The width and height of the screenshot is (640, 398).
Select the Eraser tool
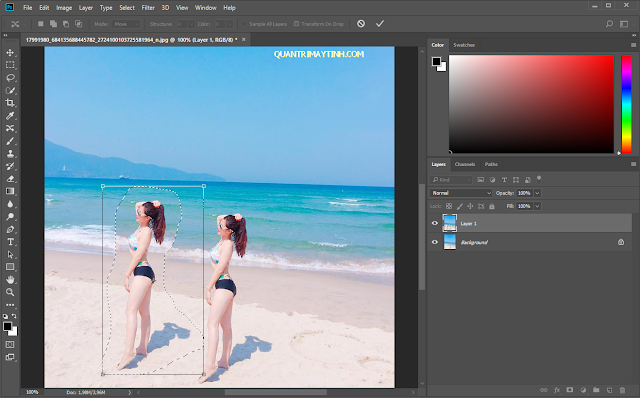[x=10, y=179]
